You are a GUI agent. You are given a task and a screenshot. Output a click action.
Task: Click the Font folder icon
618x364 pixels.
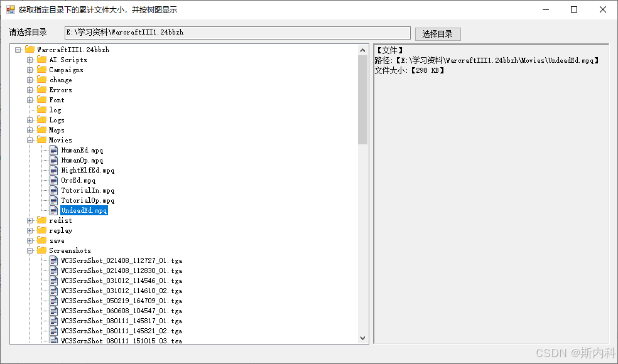[42, 100]
